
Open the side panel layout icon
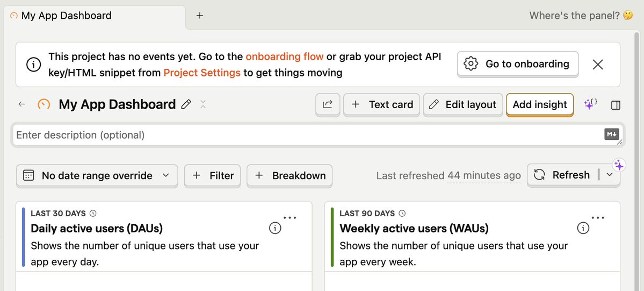click(616, 105)
